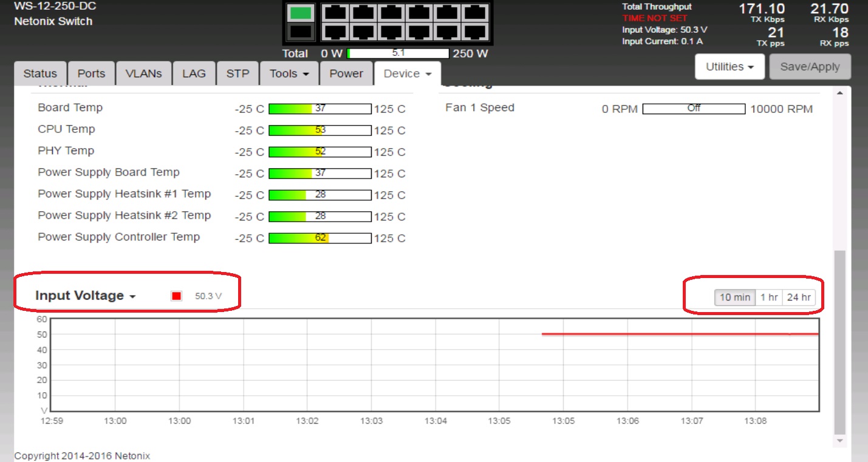Switch graph range to 24 hr
Viewport: 868px width, 462px height.
798,297
